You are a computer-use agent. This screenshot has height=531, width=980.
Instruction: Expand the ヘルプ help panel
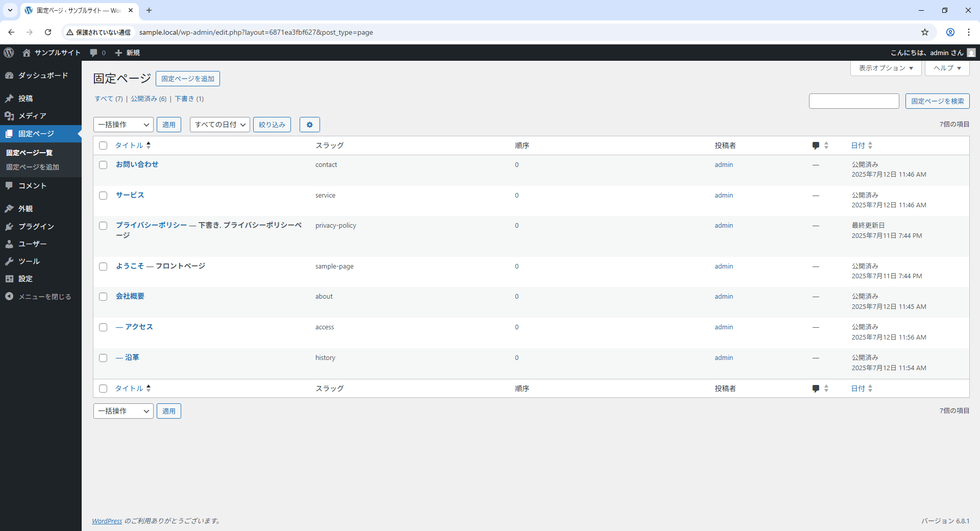[947, 68]
